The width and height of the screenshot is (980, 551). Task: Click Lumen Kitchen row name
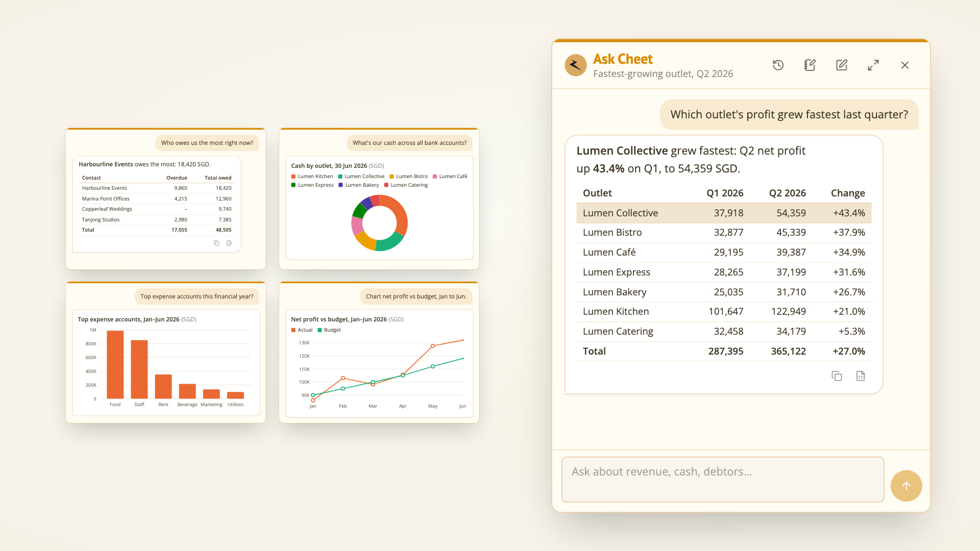coord(616,311)
